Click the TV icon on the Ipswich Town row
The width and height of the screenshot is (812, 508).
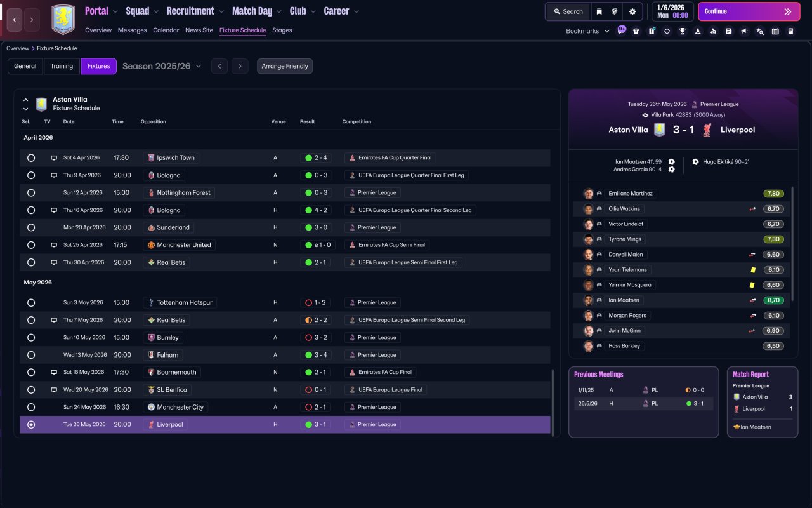54,158
